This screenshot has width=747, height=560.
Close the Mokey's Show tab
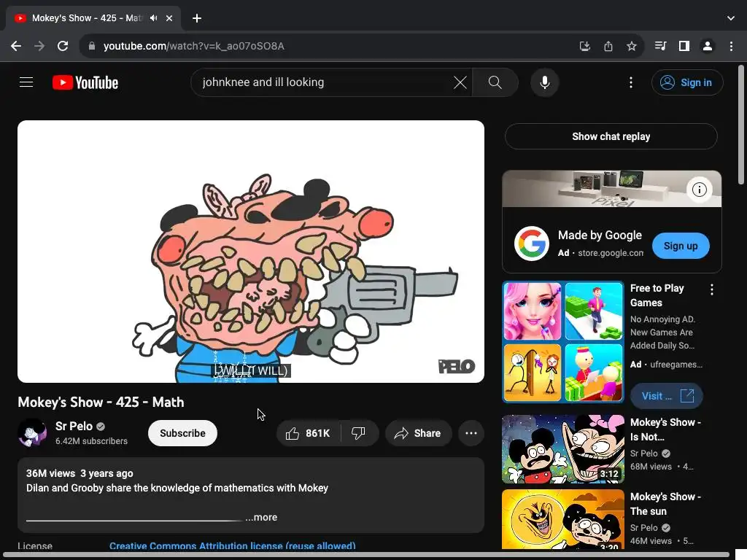(169, 18)
